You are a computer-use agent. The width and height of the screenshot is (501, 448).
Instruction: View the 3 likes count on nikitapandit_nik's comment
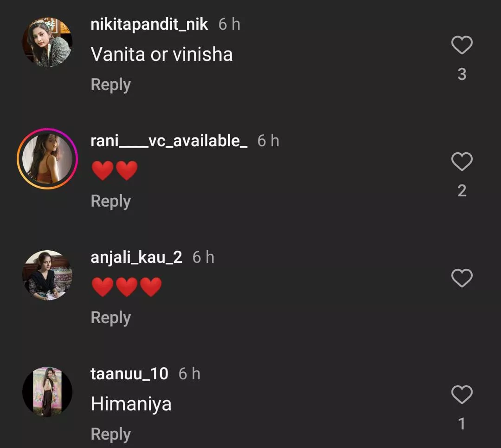coord(462,74)
